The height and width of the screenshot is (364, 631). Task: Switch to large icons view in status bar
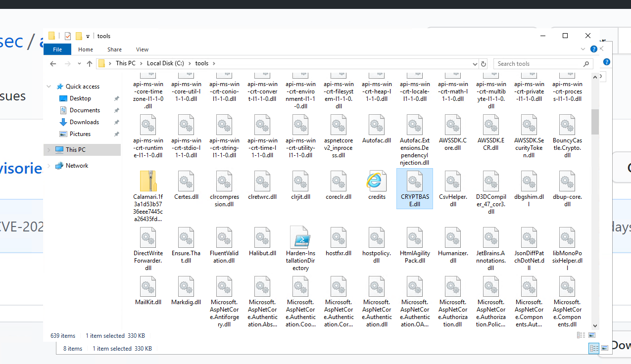[x=591, y=335]
